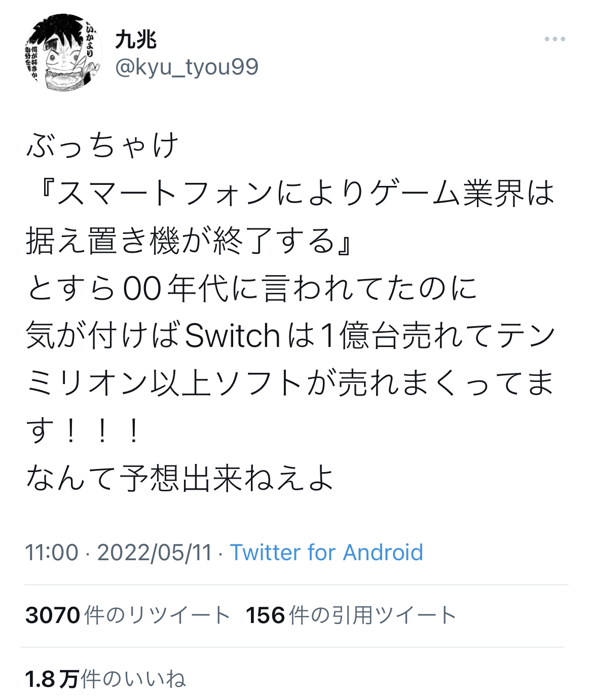This screenshot has width=593, height=700.
Task: Tap the 156 quote tweet count
Action: click(x=265, y=615)
